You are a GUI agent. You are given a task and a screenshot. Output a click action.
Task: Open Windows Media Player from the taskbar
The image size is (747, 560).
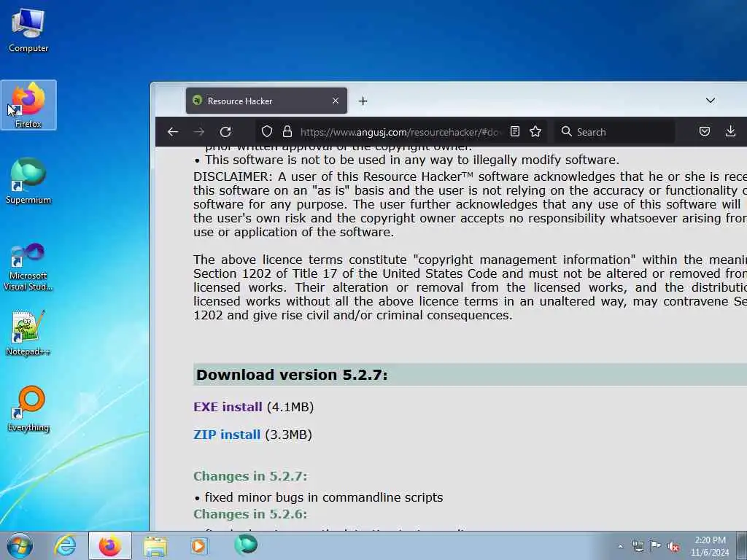point(198,545)
